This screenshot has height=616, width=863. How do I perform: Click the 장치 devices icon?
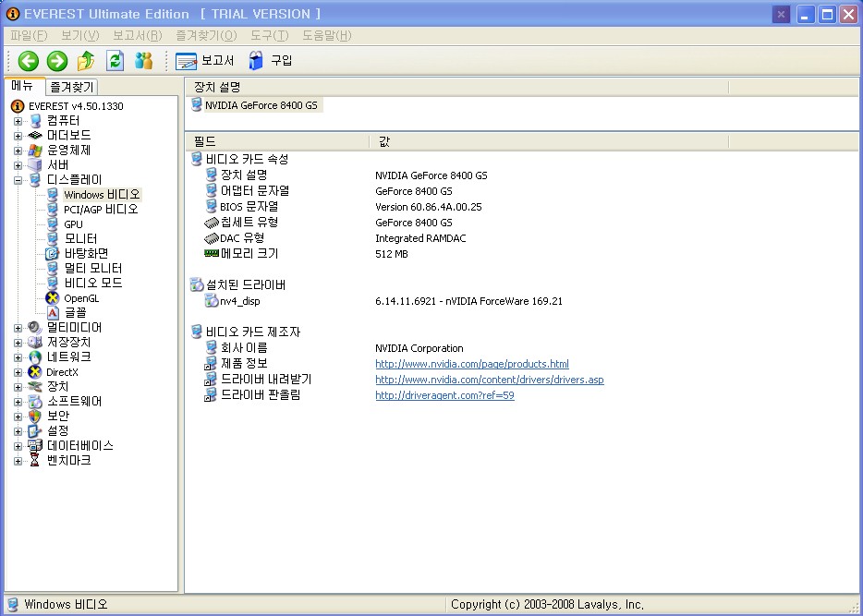click(x=35, y=387)
